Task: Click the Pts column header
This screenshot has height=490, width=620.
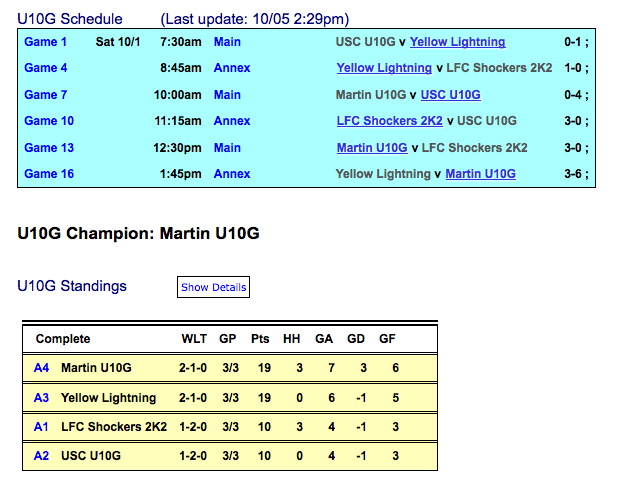Action: [260, 339]
